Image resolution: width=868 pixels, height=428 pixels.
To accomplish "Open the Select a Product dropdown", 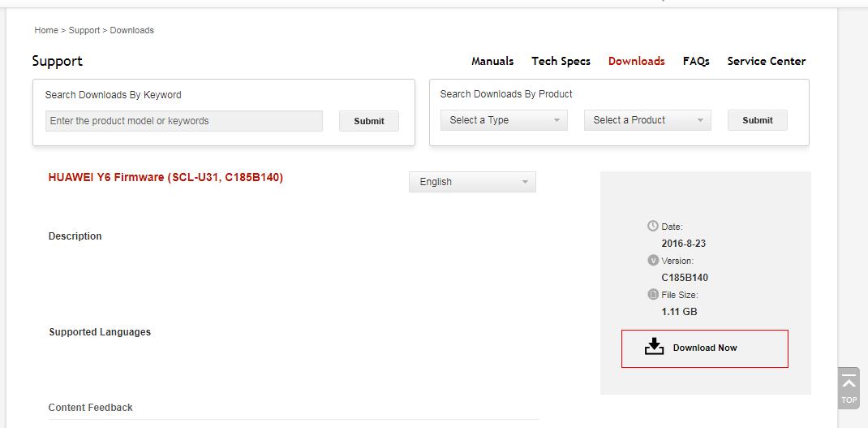I will pos(647,120).
